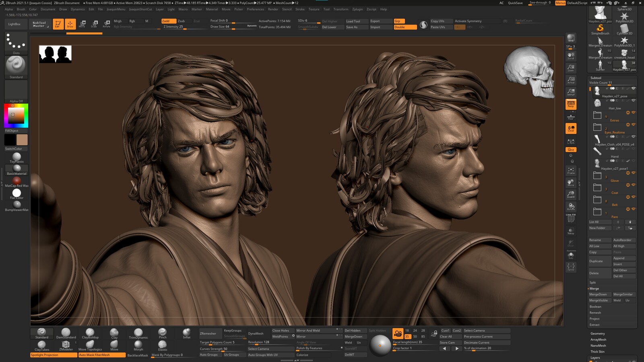Open the Zplugin menu
644x362 pixels.
(357, 9)
